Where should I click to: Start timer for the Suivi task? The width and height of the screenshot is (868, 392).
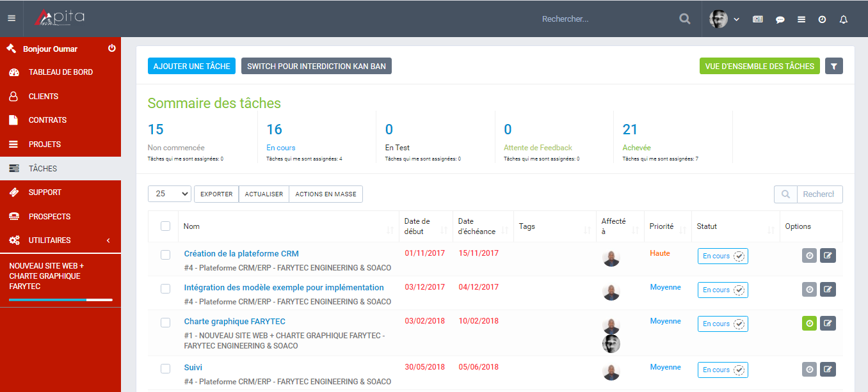[810, 370]
